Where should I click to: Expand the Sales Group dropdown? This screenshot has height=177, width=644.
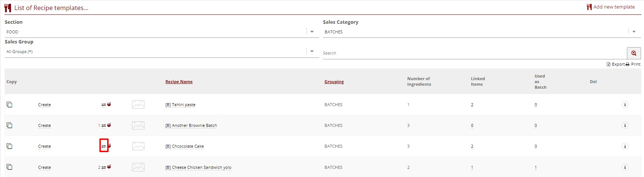coord(312,52)
